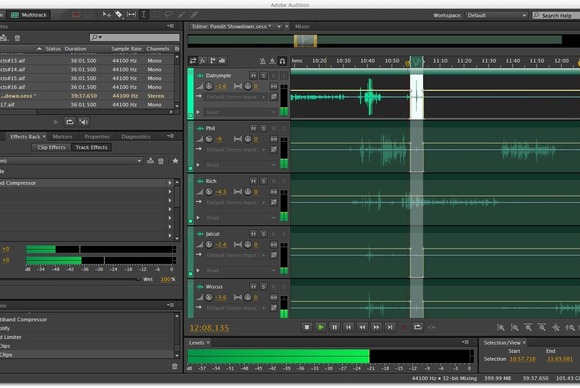Rewind the playhead
This screenshot has height=388, width=580.
tap(362, 327)
